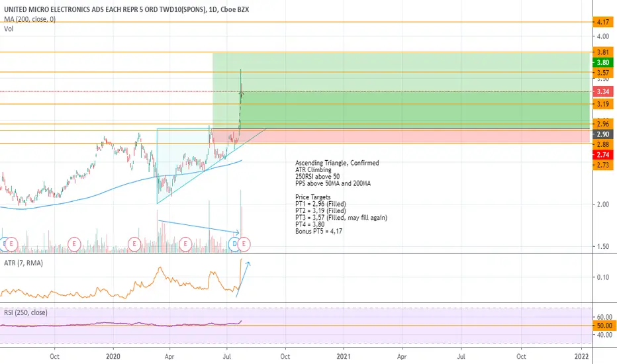This screenshot has height=364, width=617.
Task: Select the '250RSI above 50' annotation line
Action: [x=318, y=177]
